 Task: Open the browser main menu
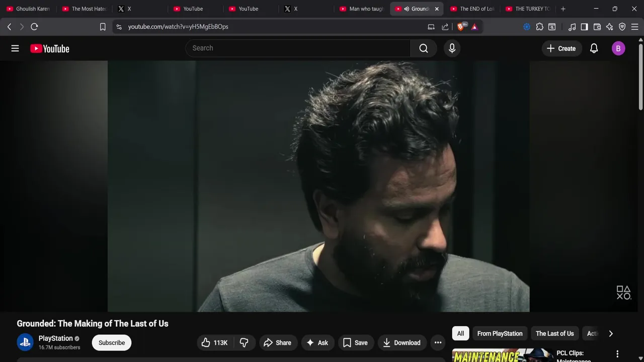click(635, 27)
